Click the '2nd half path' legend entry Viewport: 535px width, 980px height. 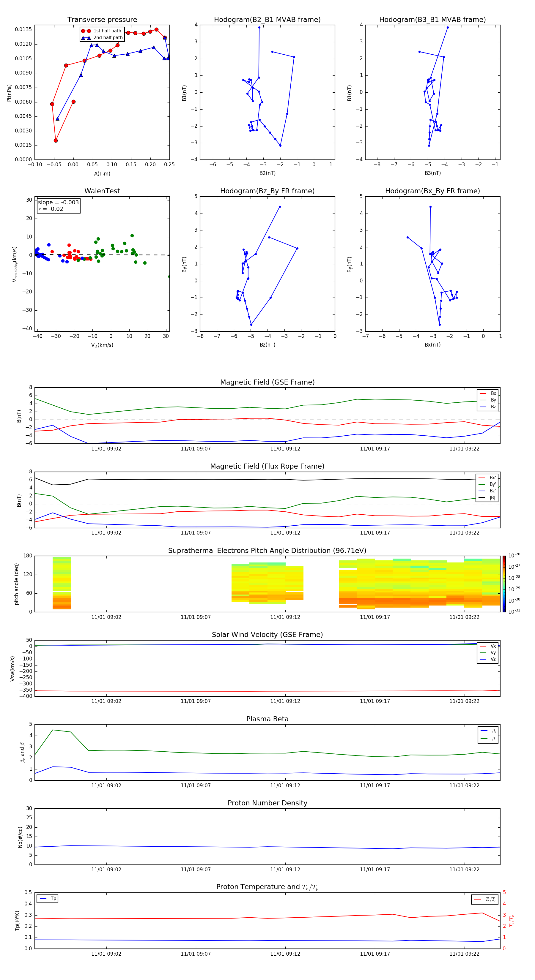(x=102, y=38)
